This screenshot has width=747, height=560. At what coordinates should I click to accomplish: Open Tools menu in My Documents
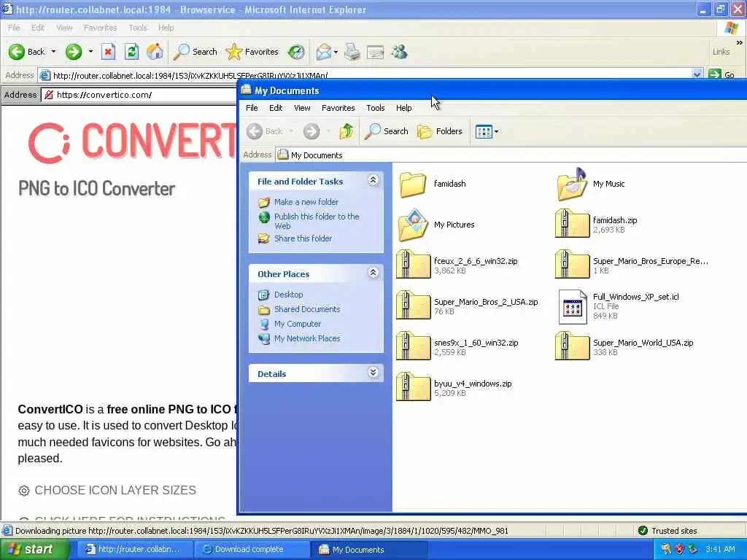coord(376,108)
